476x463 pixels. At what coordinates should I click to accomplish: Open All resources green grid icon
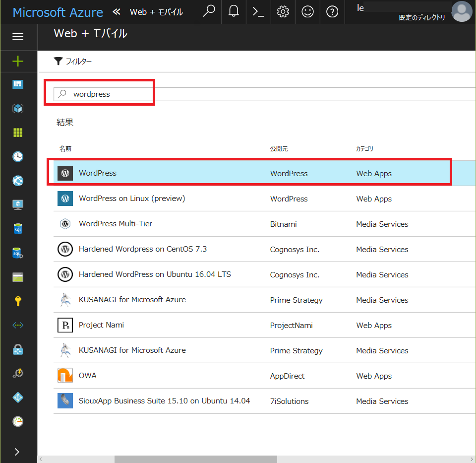click(18, 132)
